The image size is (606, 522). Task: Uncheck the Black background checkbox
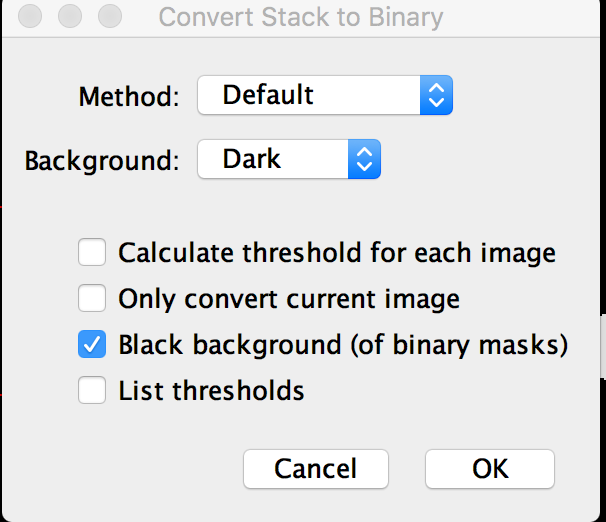pyautogui.click(x=92, y=345)
